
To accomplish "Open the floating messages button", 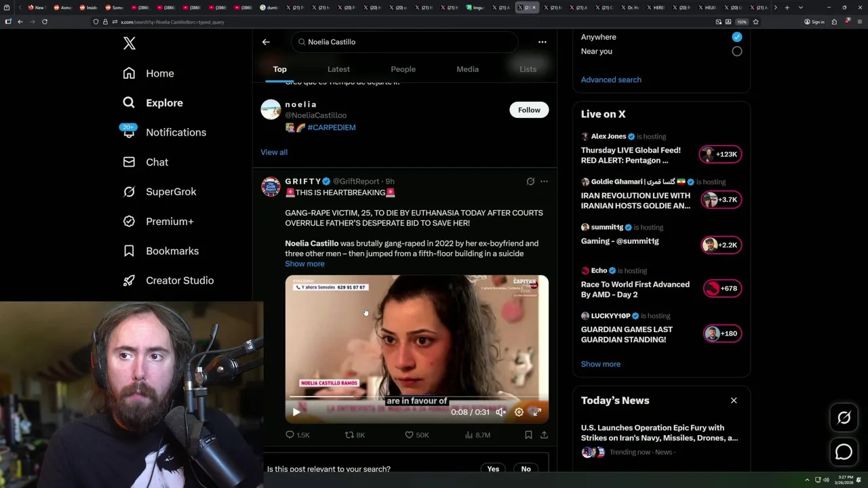I will point(844,452).
